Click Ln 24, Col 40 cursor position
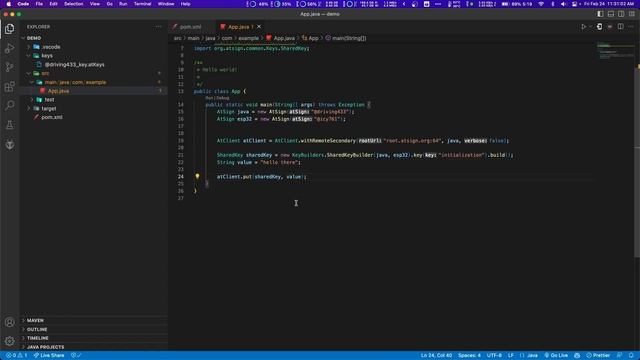This screenshot has width=640, height=360. [x=436, y=356]
